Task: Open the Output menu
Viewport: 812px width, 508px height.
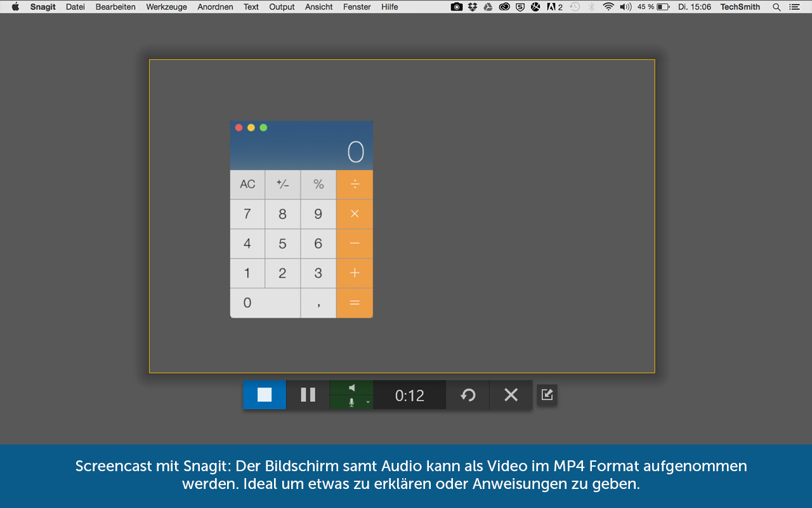Action: pos(282,7)
